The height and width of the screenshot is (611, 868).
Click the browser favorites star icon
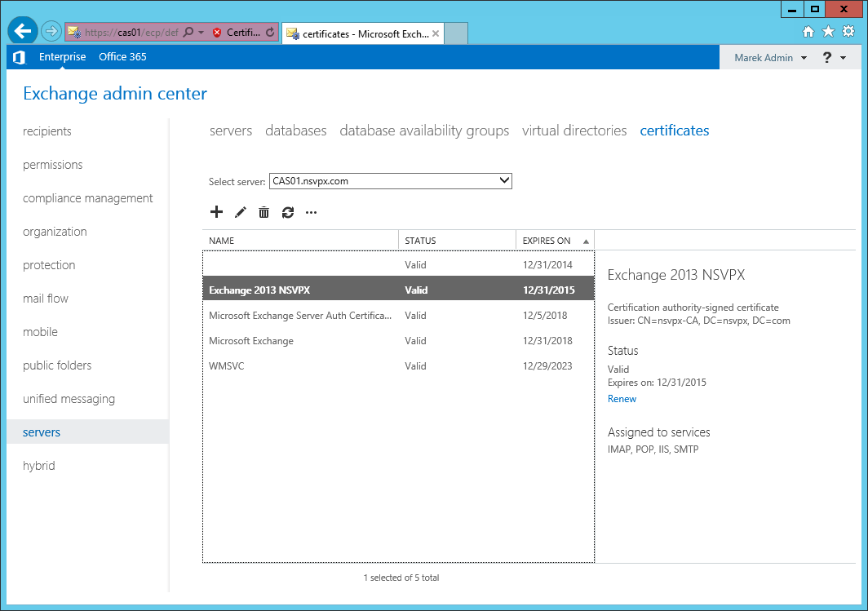[x=828, y=32]
